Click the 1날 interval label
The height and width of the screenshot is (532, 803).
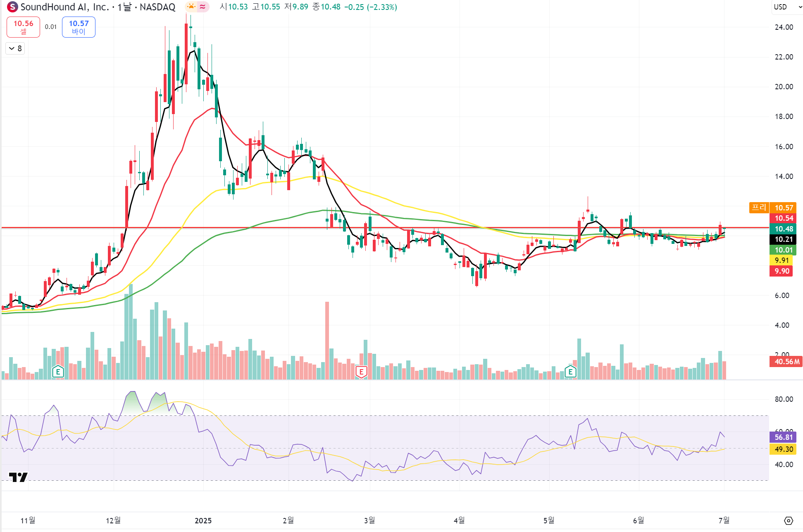point(124,7)
